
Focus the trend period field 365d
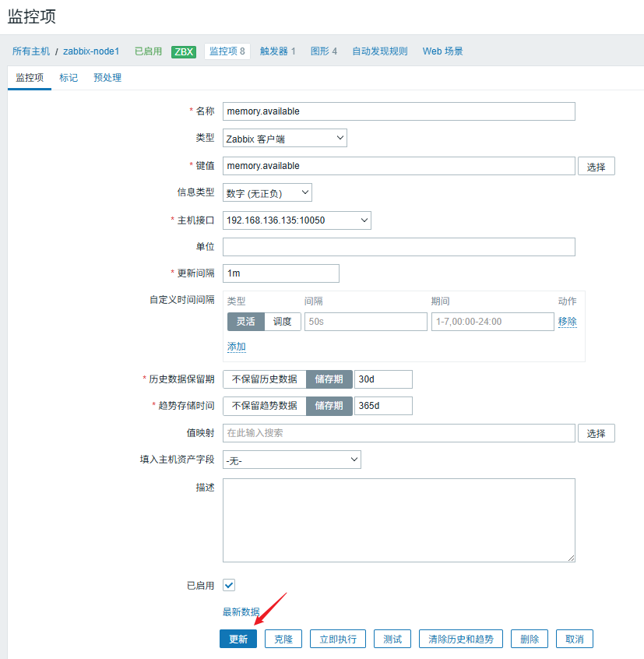383,406
